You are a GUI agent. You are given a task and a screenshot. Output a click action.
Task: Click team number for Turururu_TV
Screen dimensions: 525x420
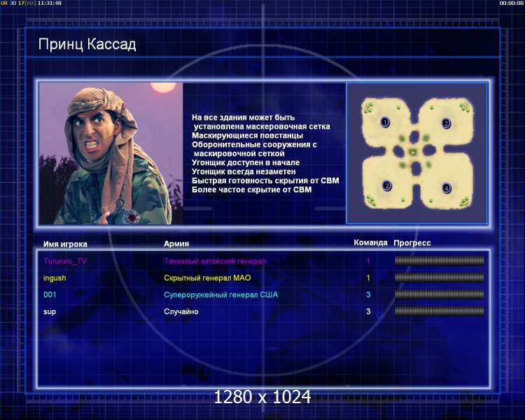click(x=368, y=261)
